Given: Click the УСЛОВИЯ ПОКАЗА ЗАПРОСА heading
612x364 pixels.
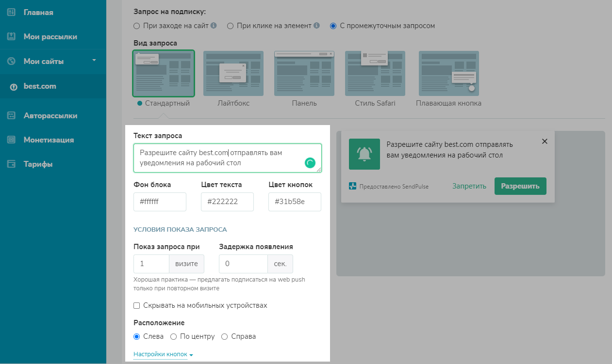Looking at the screenshot, I should tap(180, 230).
